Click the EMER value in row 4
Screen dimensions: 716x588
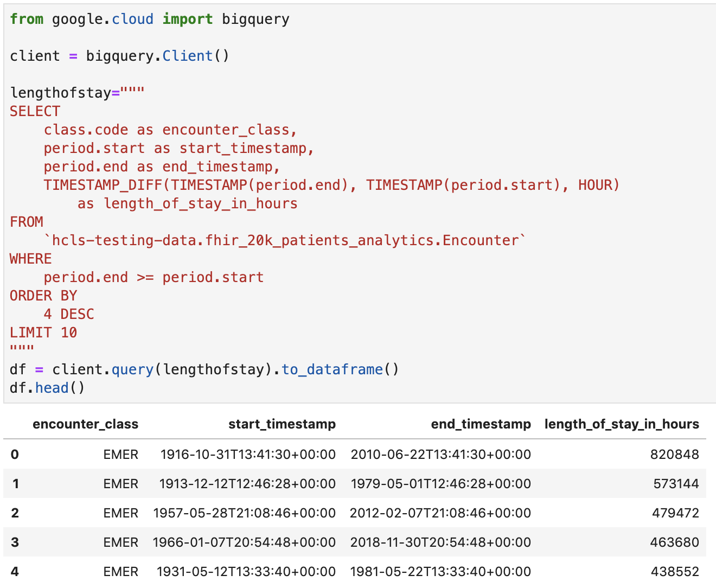point(120,572)
